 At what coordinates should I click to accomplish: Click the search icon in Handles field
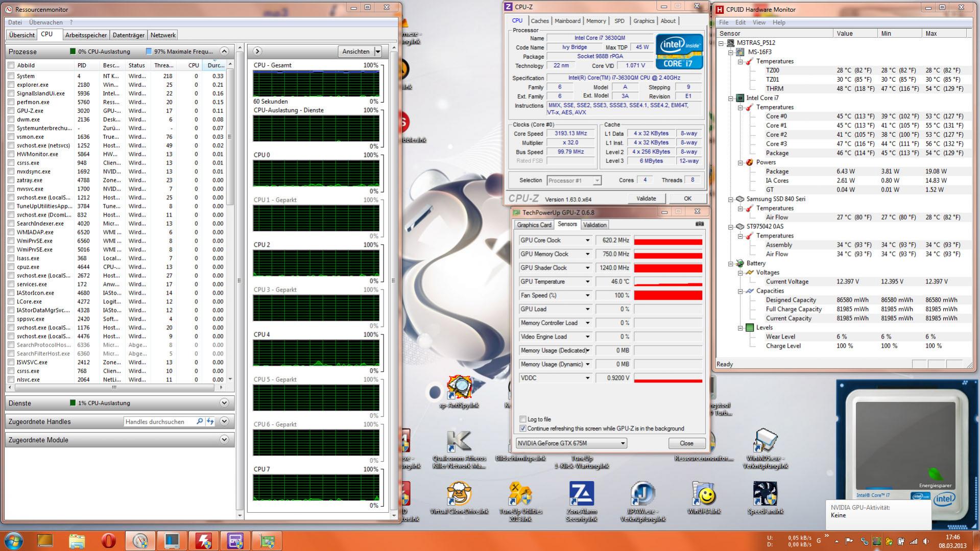pyautogui.click(x=200, y=422)
